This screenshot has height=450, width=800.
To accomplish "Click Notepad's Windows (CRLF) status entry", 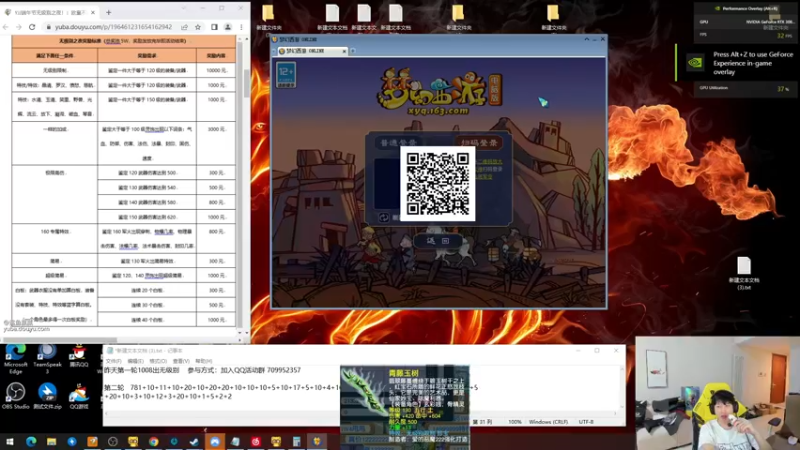I will [548, 422].
